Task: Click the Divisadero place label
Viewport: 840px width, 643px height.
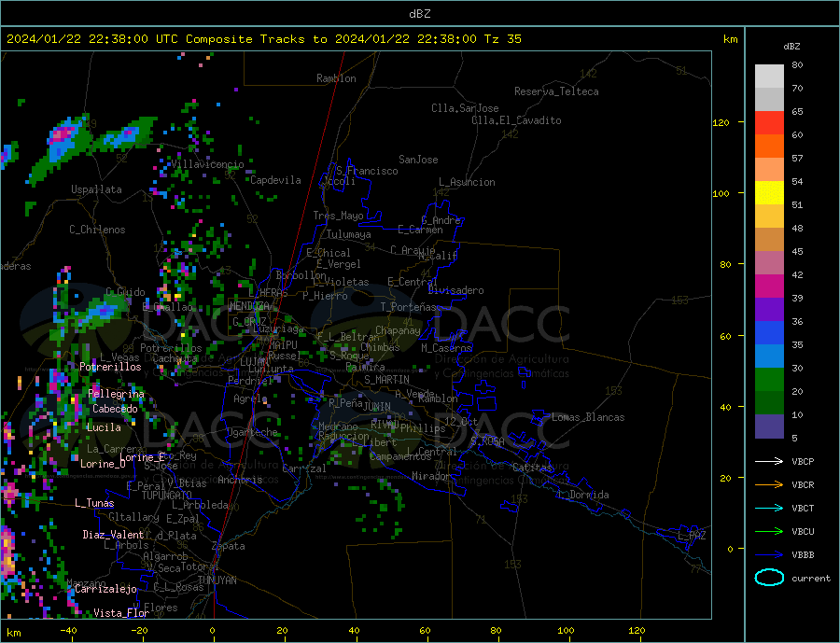Action: (x=455, y=290)
